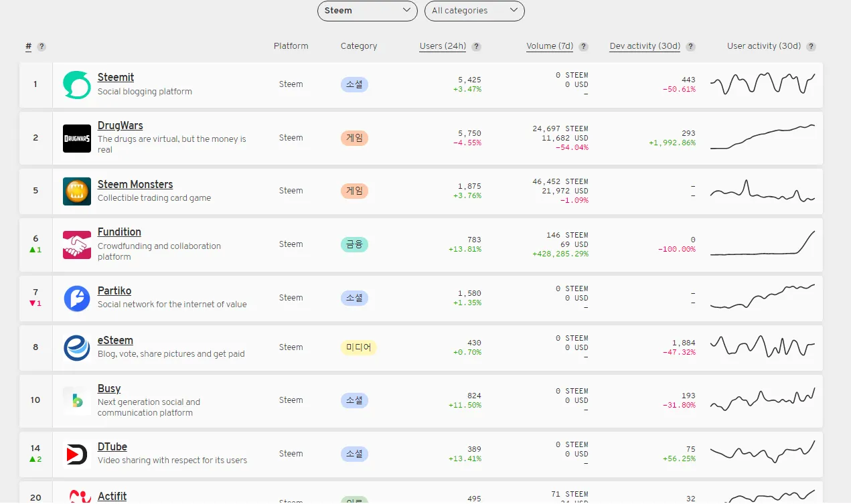The image size is (851, 504).
Task: Click the Steemit logo icon
Action: (76, 85)
